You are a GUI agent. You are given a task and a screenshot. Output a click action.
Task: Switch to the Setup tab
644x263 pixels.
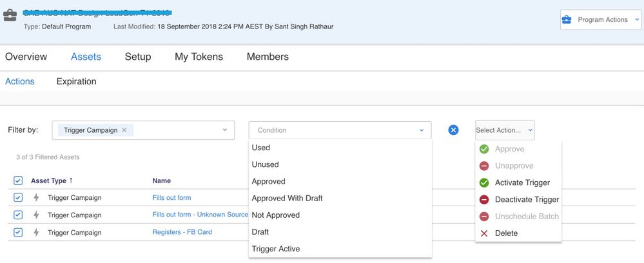(x=138, y=57)
